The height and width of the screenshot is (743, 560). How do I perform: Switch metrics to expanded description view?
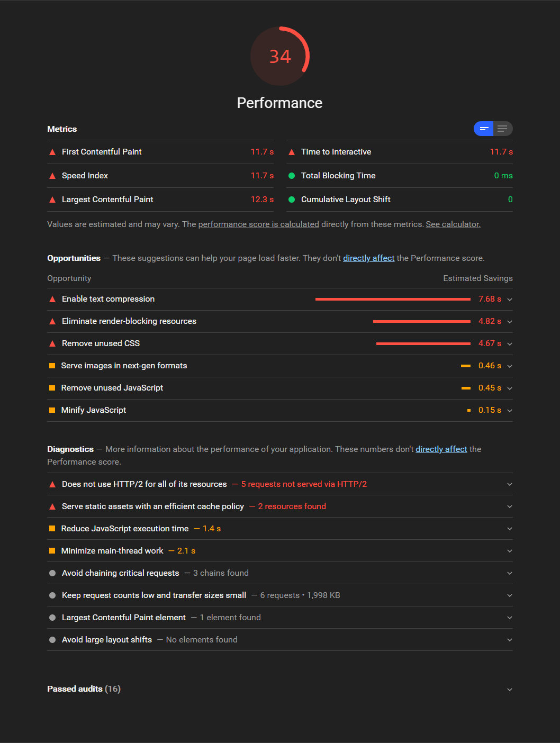[503, 129]
